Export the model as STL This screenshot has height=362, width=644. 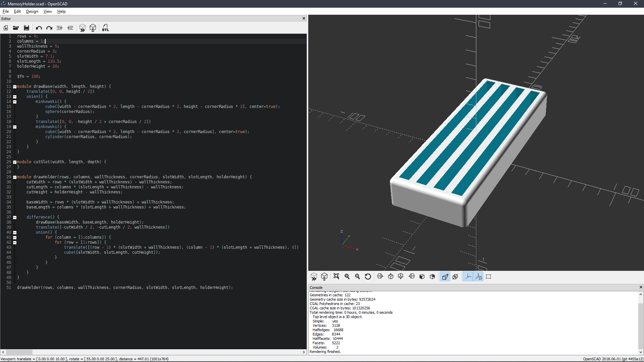pyautogui.click(x=105, y=28)
